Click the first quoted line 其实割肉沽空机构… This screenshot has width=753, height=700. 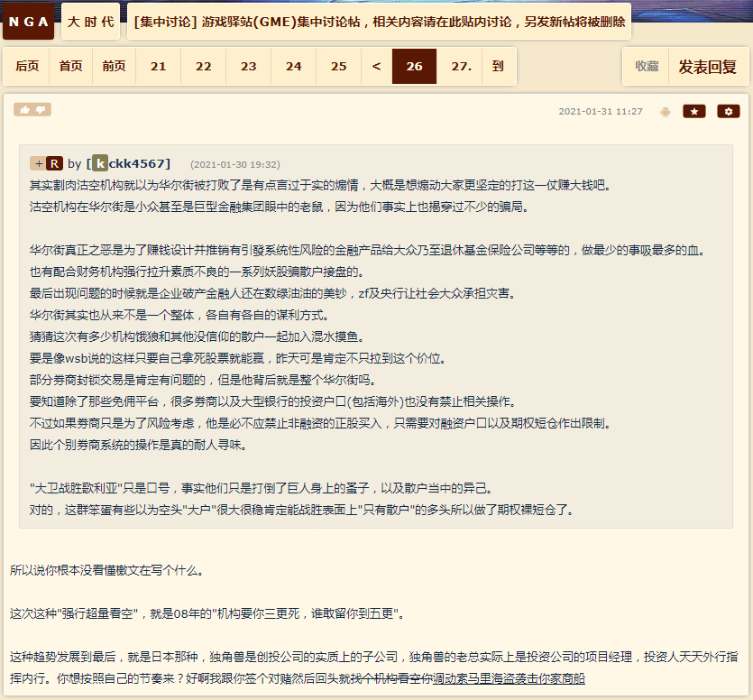click(320, 185)
